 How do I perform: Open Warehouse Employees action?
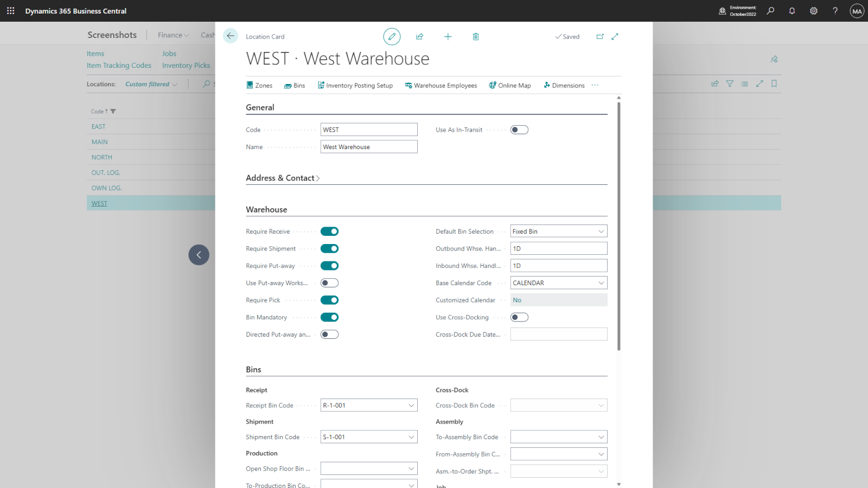point(441,85)
